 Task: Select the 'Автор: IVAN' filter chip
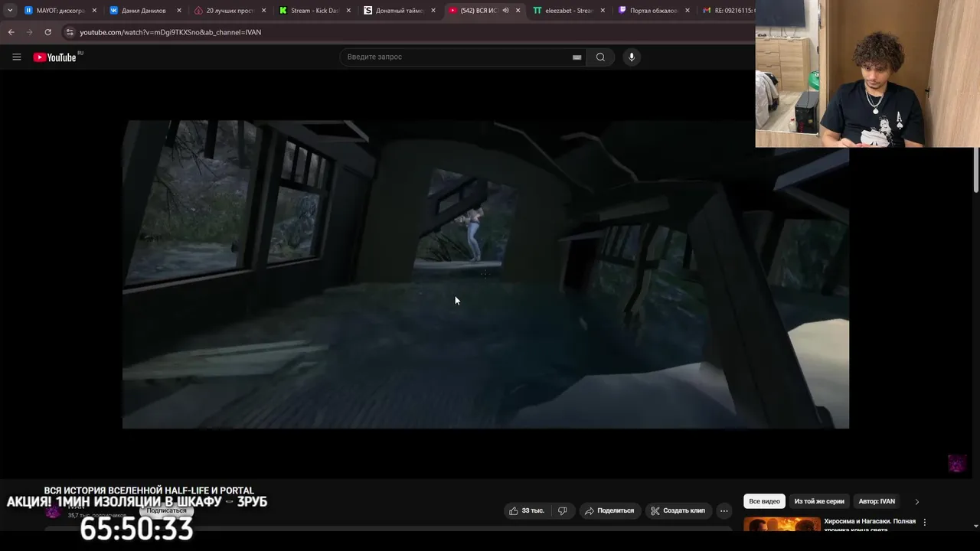coord(877,501)
